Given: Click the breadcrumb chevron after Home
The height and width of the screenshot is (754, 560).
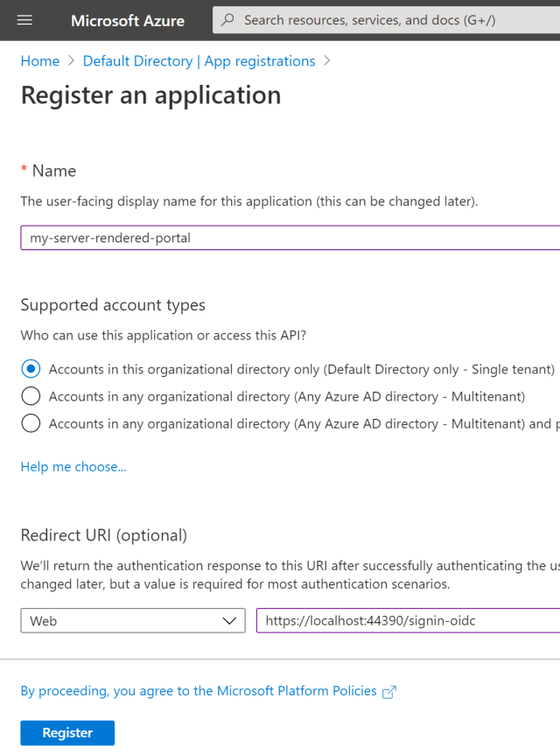Looking at the screenshot, I should [x=72, y=61].
